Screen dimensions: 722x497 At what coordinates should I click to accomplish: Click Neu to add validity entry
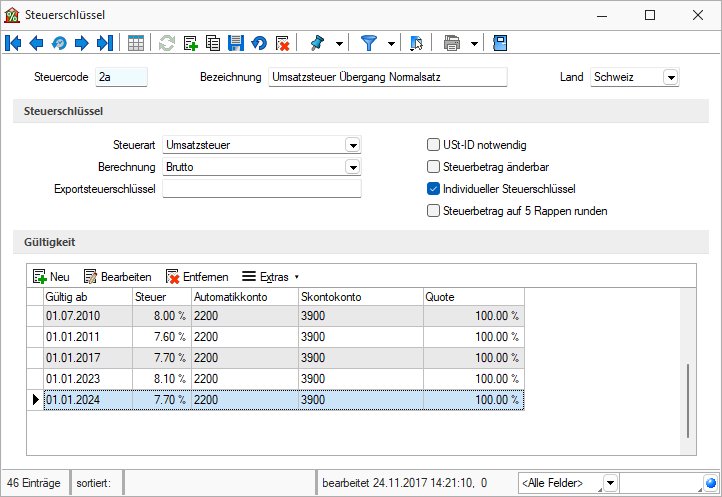pos(51,276)
